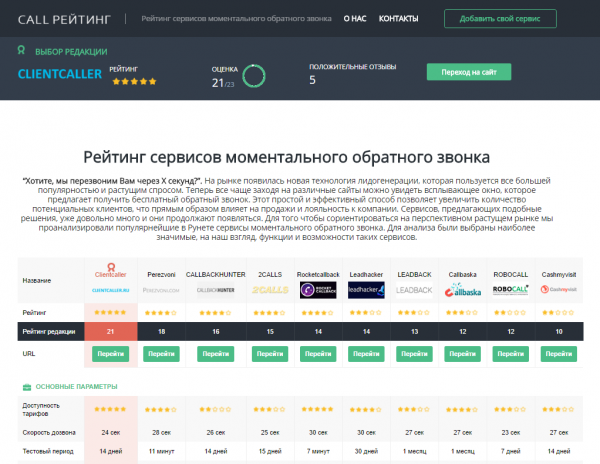600x464 pixels.
Task: Click the circular score gauge in banner
Action: click(254, 76)
